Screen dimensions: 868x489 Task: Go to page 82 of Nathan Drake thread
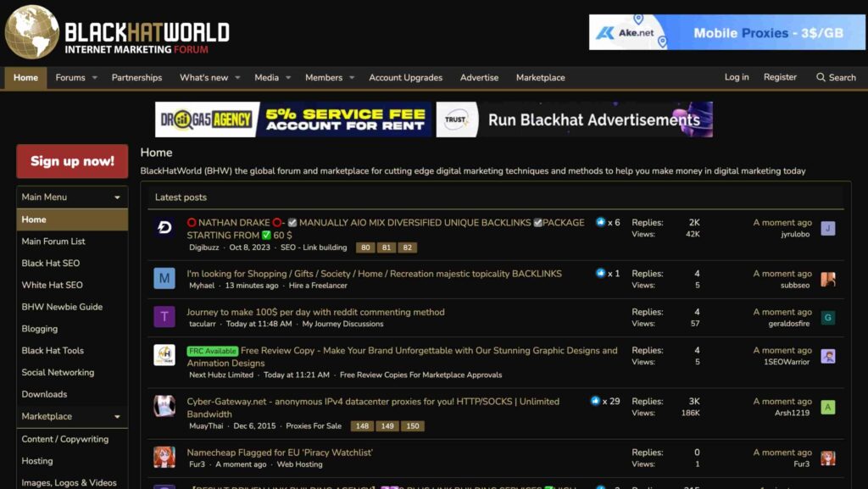[x=408, y=247]
